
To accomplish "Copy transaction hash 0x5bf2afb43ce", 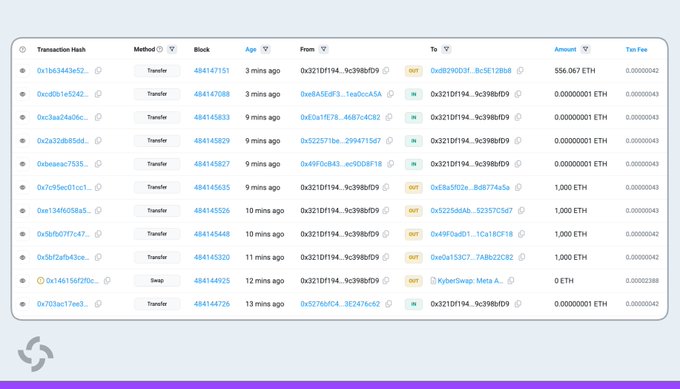I will pyautogui.click(x=98, y=257).
